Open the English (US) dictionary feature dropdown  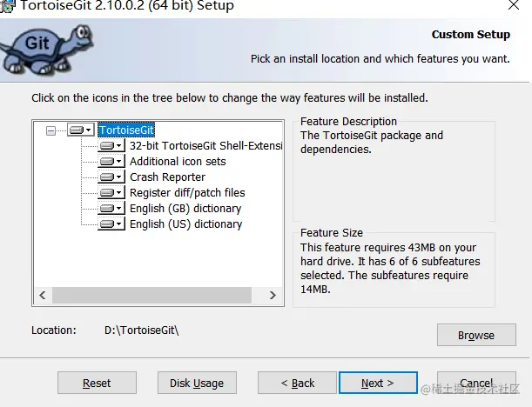click(111, 224)
